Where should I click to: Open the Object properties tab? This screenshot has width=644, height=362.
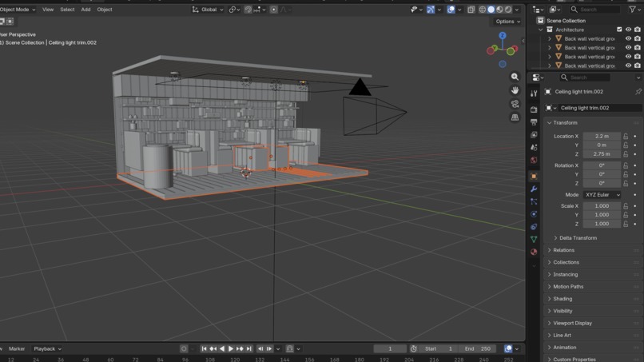pos(534,177)
